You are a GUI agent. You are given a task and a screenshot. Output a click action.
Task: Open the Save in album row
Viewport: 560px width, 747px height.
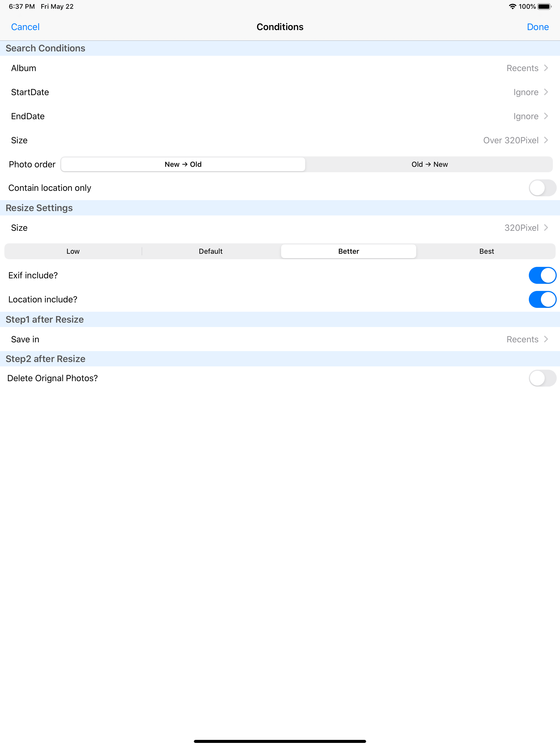(x=280, y=339)
